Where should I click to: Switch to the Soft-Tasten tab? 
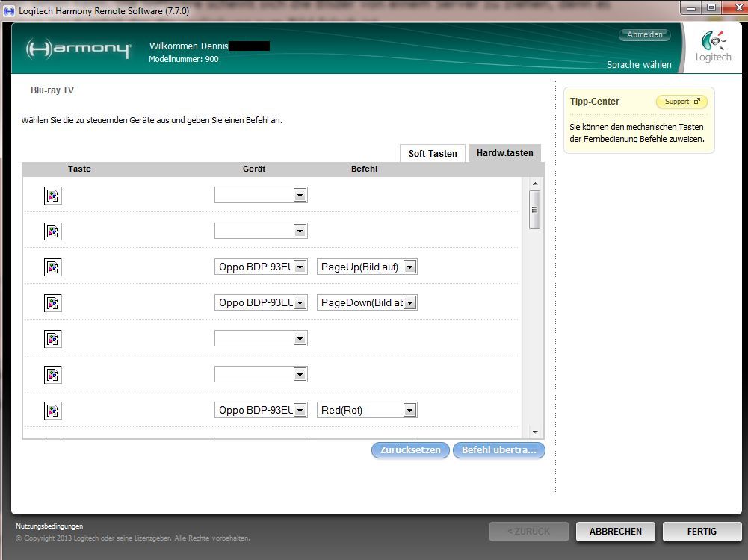click(x=433, y=154)
